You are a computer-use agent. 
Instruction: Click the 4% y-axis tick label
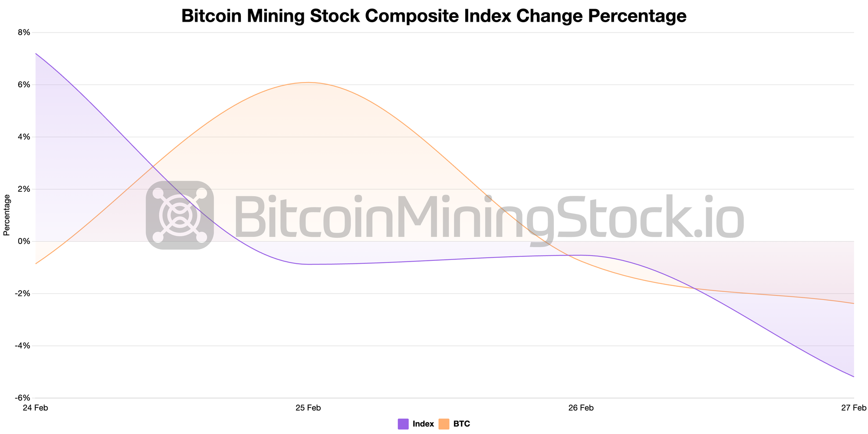coord(23,137)
